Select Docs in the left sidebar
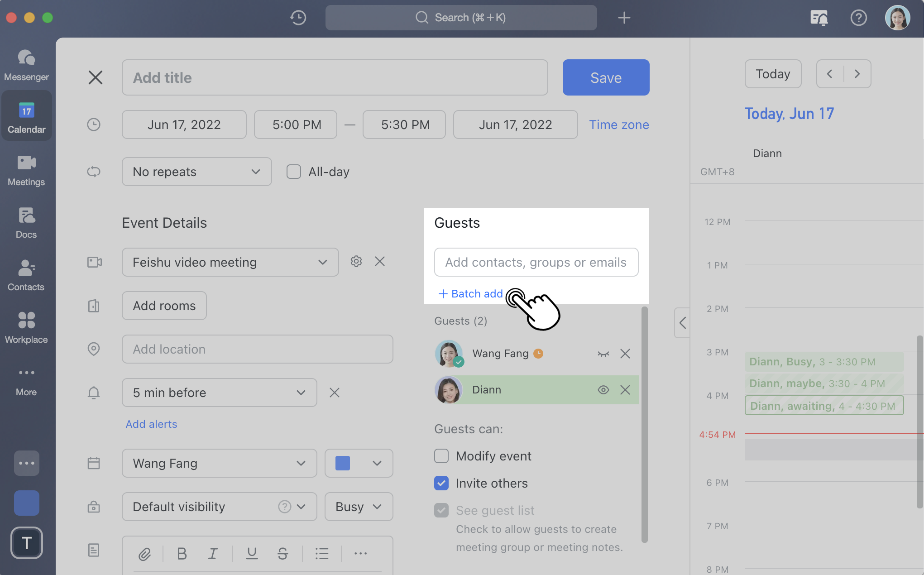This screenshot has width=924, height=575. tap(26, 223)
